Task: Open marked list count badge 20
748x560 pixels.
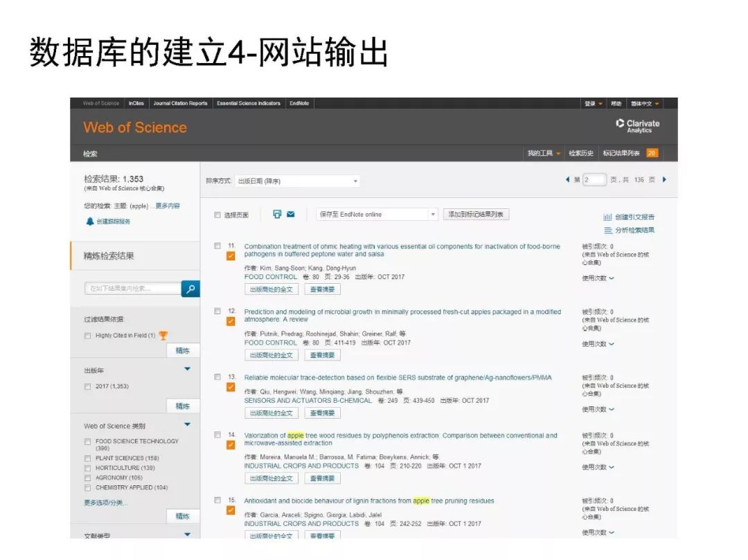Action: point(652,153)
